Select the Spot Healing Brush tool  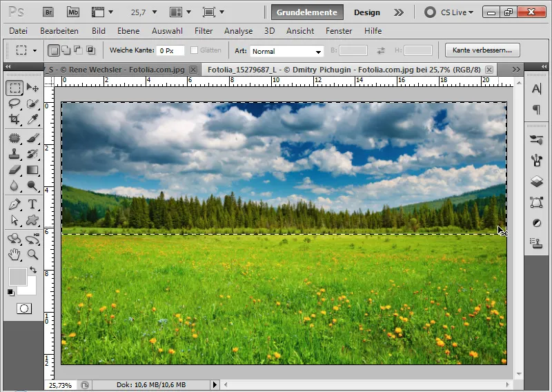14,138
